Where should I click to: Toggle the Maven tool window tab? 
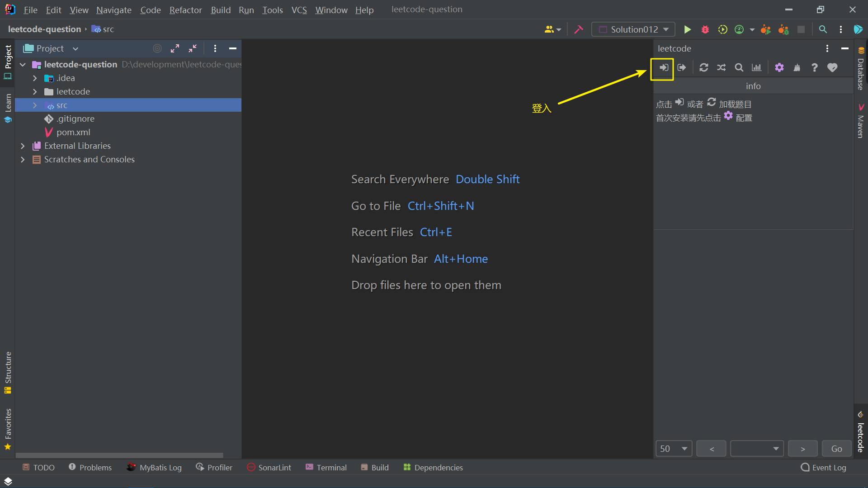tap(861, 121)
